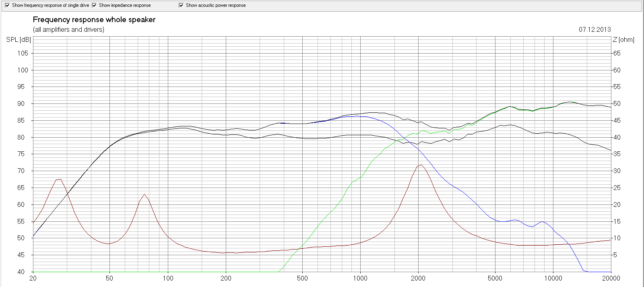The image size is (644, 287).
Task: Click the red impedance peak near 75 Hz
Action: coord(144,194)
